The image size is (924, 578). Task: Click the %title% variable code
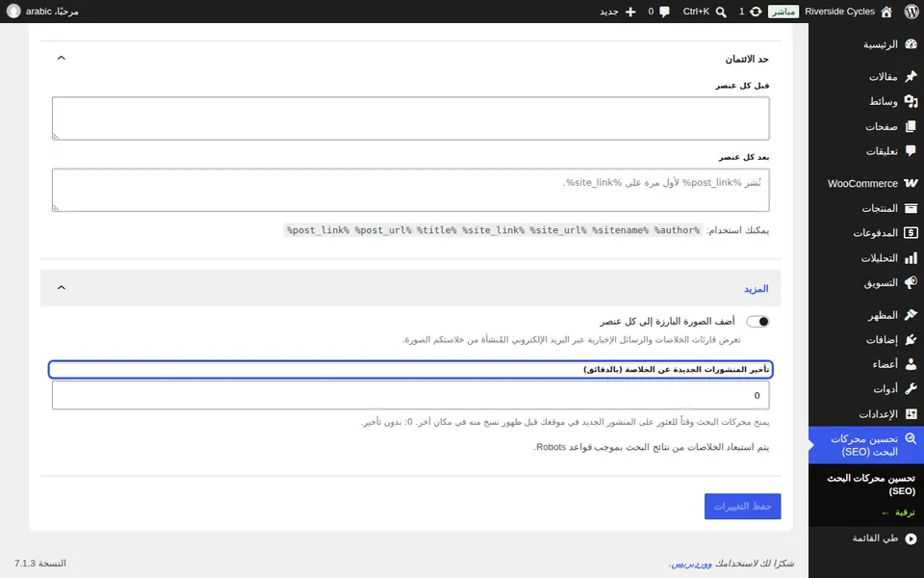437,230
